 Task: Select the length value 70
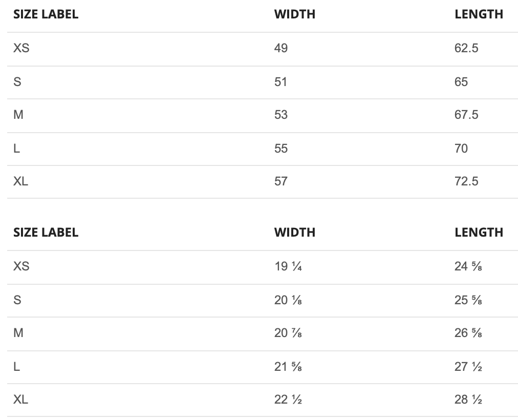tap(461, 149)
